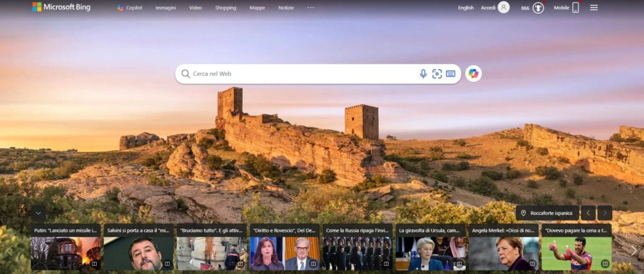Viewport: 644px width, 274px height.
Task: Click reader icon on Salvini card
Action: click(x=167, y=264)
